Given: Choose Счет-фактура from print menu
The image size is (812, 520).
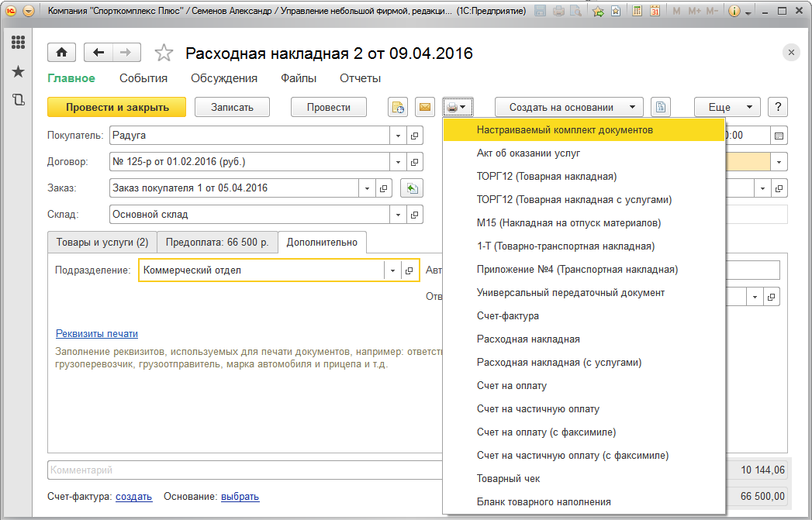Looking at the screenshot, I should 508,316.
